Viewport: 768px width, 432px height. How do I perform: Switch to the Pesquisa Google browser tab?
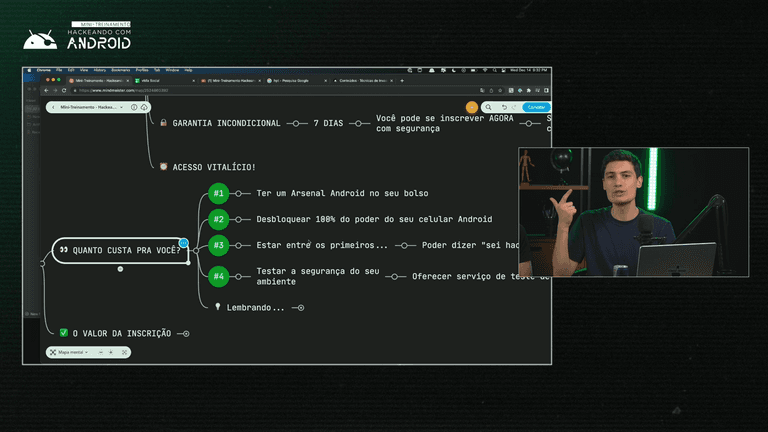290,80
